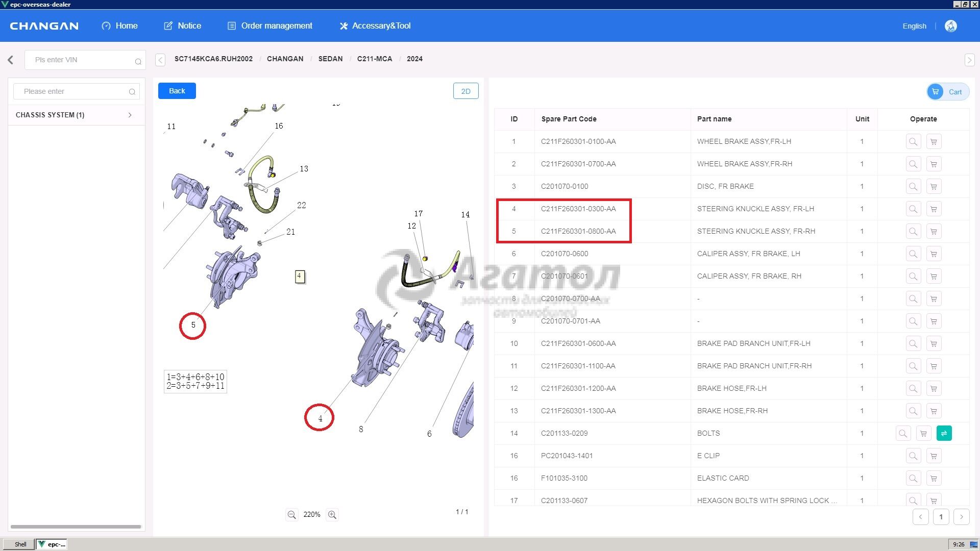Click the VIN search magnifier icon
Image resolution: width=980 pixels, height=551 pixels.
point(138,61)
